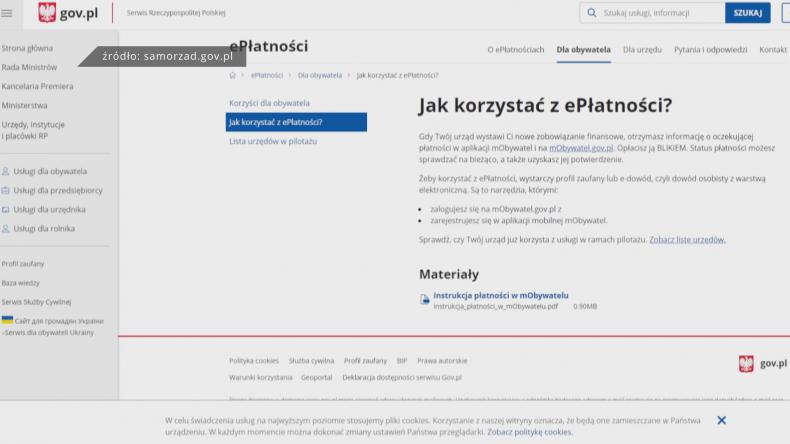This screenshot has height=444, width=790.
Task: Open the Zobacz listę urzędów link
Action: tap(687, 239)
